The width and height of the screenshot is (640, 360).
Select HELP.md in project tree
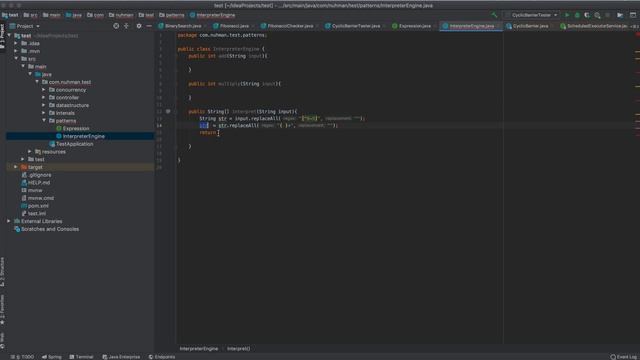tap(39, 182)
